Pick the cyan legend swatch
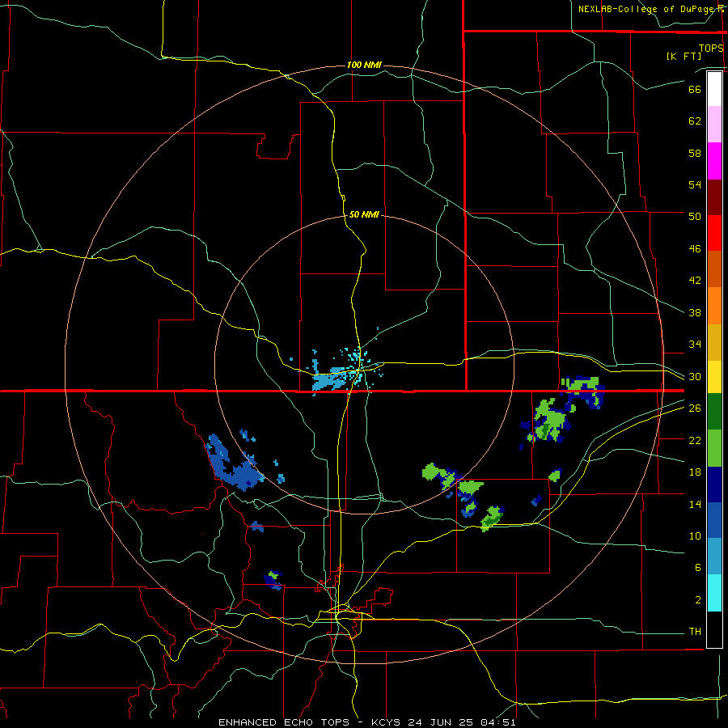Viewport: 728px width, 728px height. 714,593
